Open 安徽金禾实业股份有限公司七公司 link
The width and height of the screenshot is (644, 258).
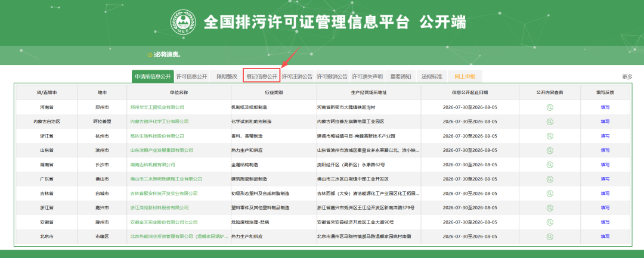[x=164, y=222]
